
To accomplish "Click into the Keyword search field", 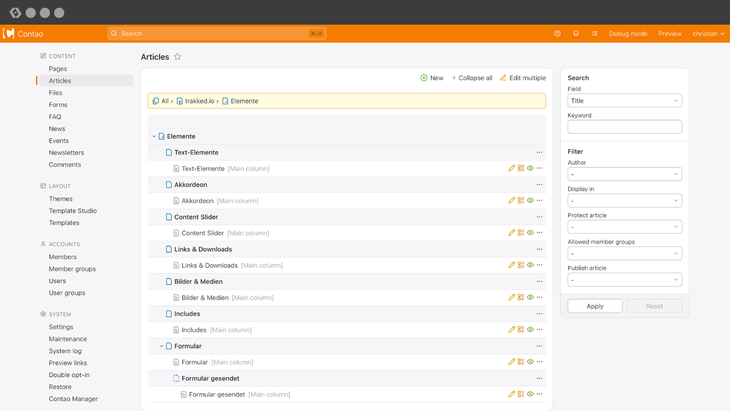I will coord(624,127).
